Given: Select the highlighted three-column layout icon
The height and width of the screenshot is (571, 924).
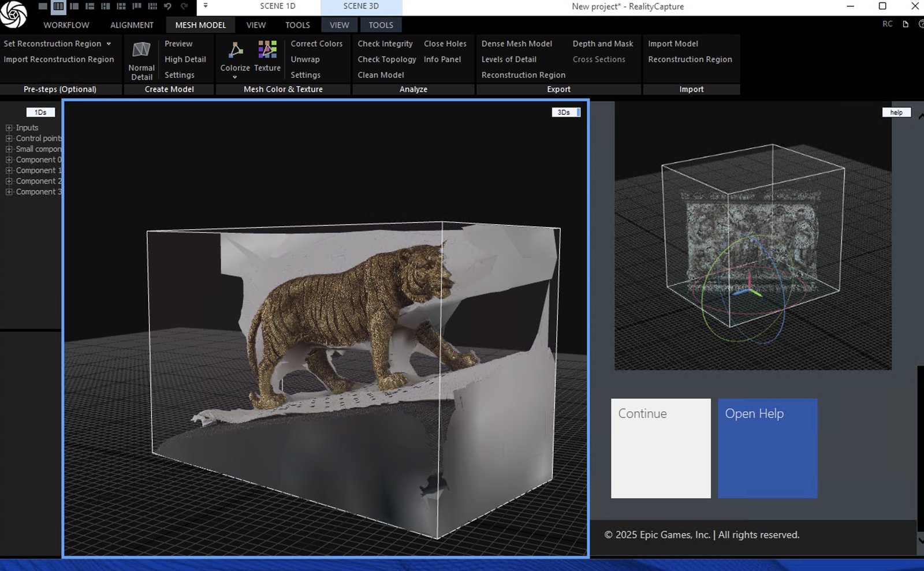Looking at the screenshot, I should (58, 6).
